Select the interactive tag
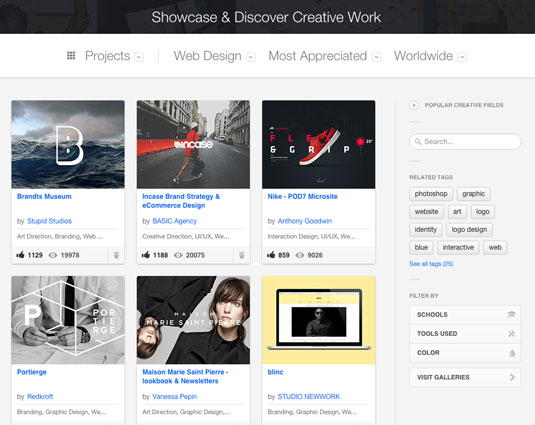 coord(458,247)
